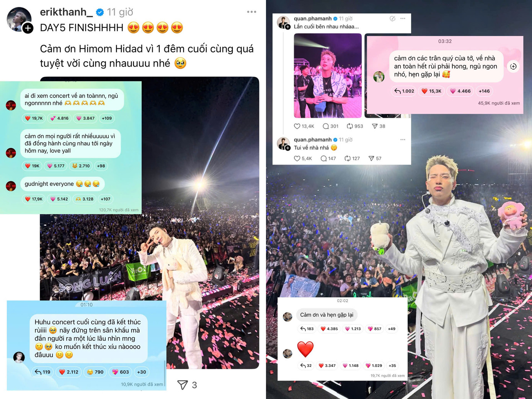Follow erikthanh_ via the plus badge
532x399 pixels.
point(28,28)
